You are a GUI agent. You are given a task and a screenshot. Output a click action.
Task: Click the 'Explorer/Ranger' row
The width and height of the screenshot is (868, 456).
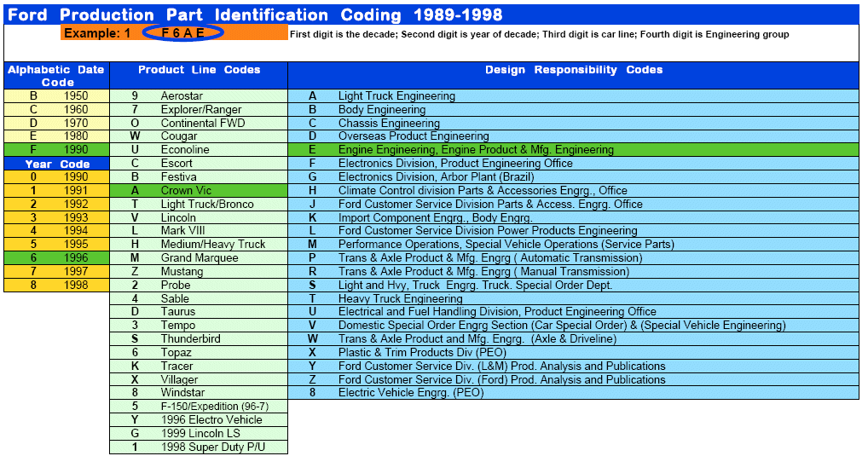[199, 110]
